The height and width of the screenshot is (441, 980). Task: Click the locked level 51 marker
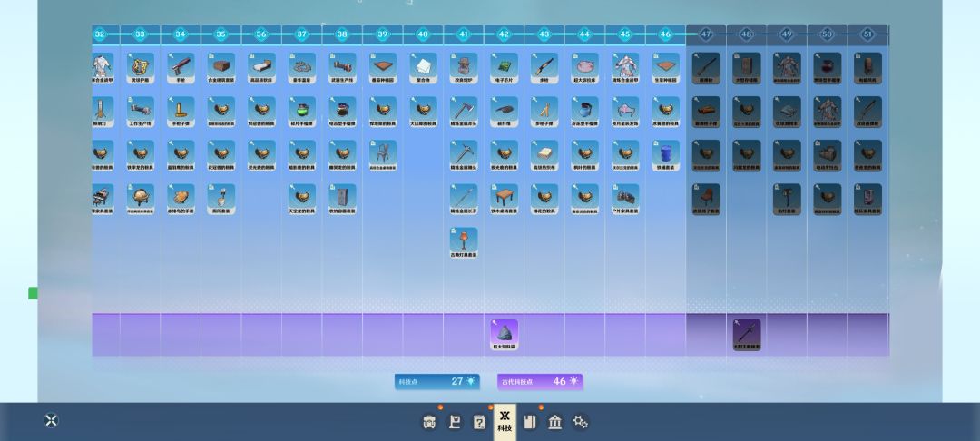(867, 34)
